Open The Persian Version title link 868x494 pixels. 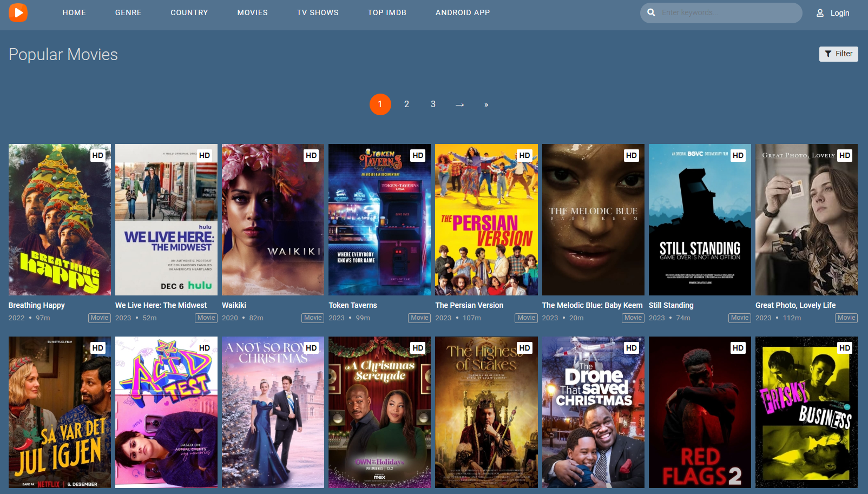point(469,305)
